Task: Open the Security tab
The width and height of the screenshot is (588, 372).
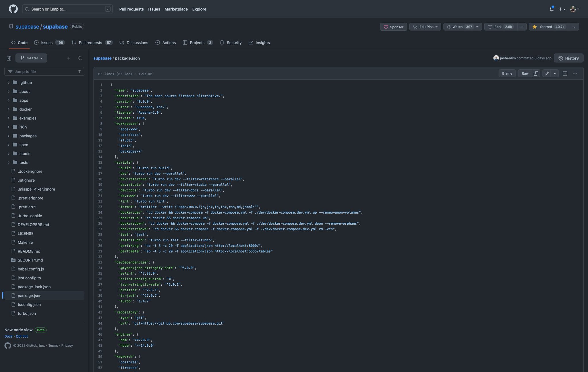Action: (x=231, y=42)
